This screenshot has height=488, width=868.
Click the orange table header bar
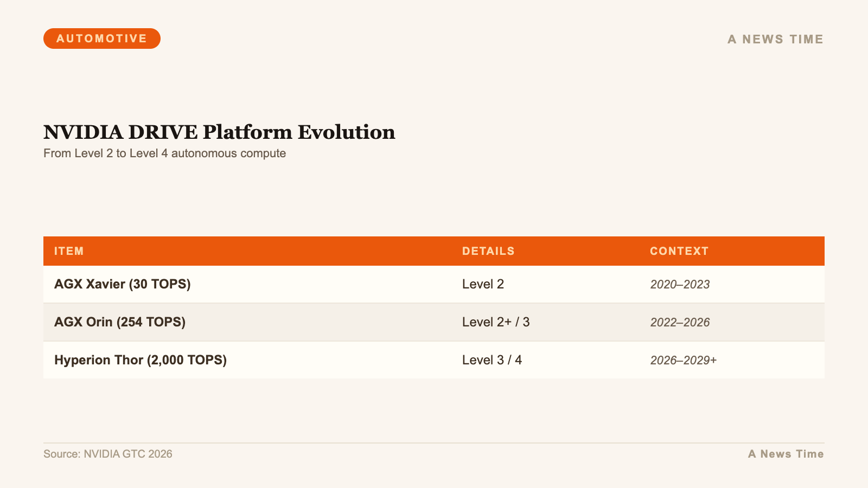coord(434,251)
